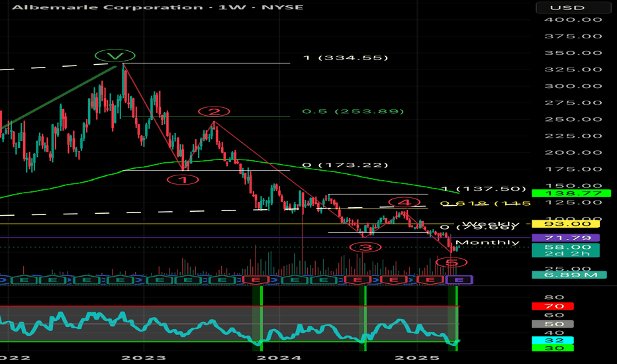Image resolution: width=617 pixels, height=364 pixels.
Task: Click the 2023 time axis label
Action: [143, 357]
